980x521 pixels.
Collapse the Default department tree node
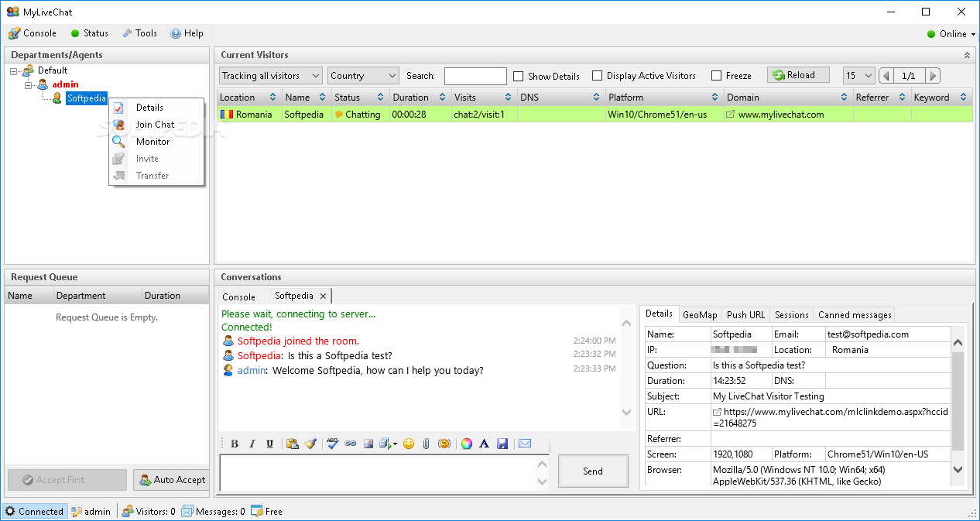(15, 70)
